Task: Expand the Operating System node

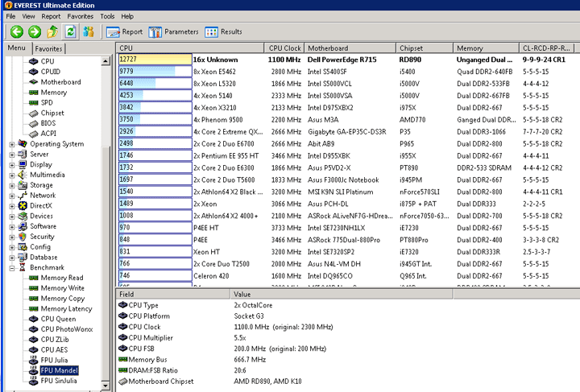Action: point(12,144)
